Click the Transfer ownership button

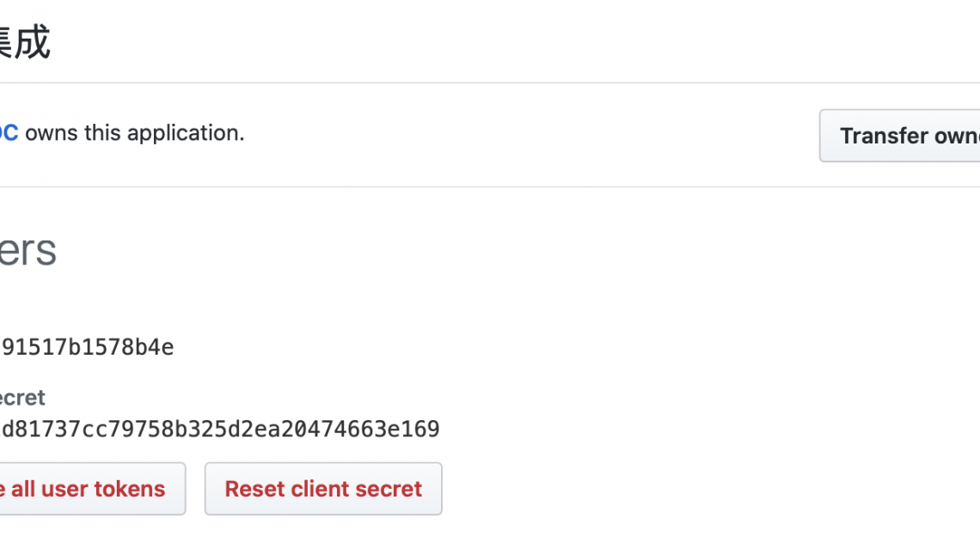pos(903,136)
